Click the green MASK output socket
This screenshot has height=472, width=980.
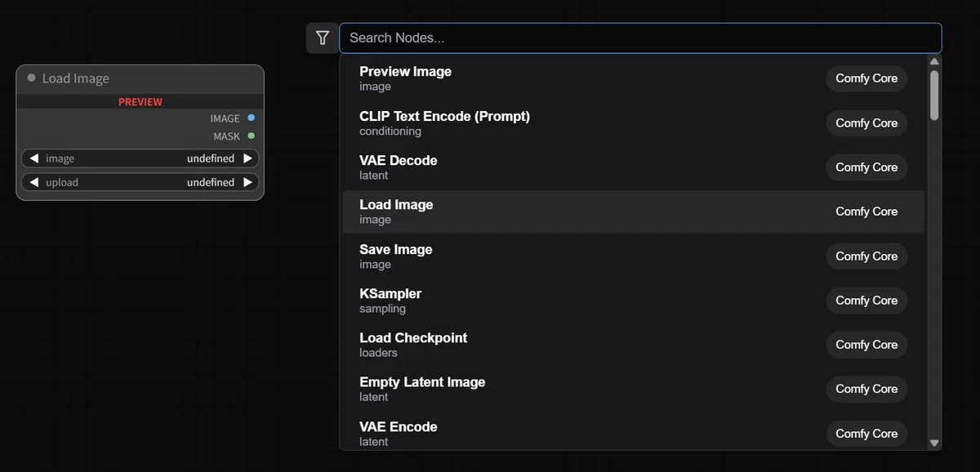coord(251,136)
